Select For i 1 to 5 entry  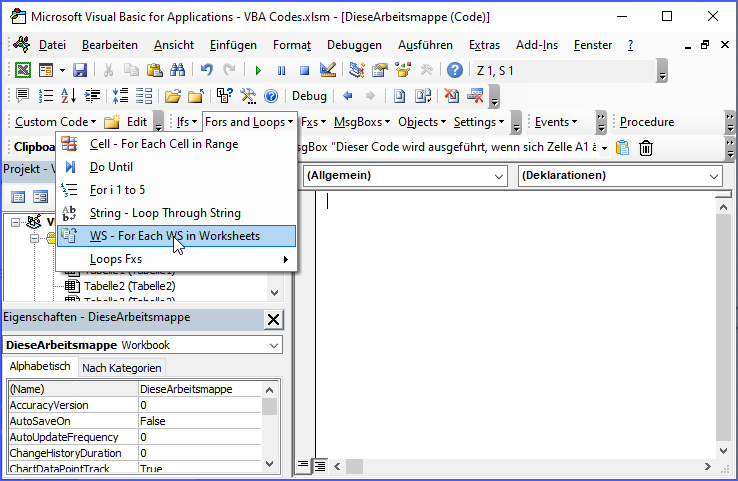point(176,190)
